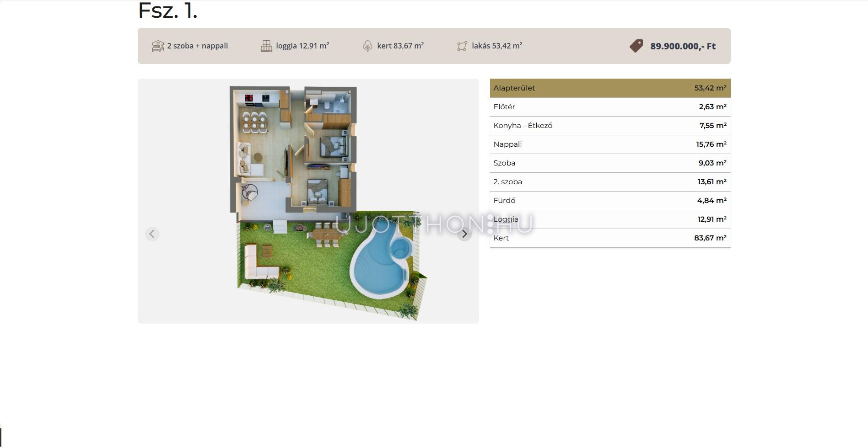Click the 89.900.000,- Ft price text
This screenshot has width=868, height=448.
[x=683, y=46]
